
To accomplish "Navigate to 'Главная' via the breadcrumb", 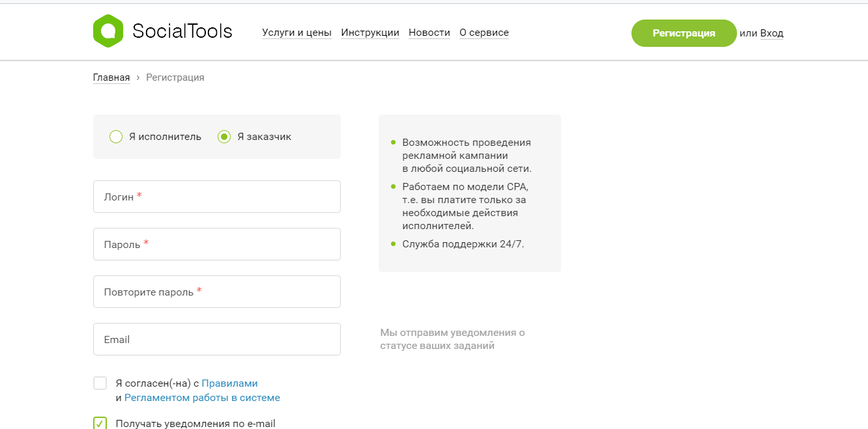I will tap(111, 77).
